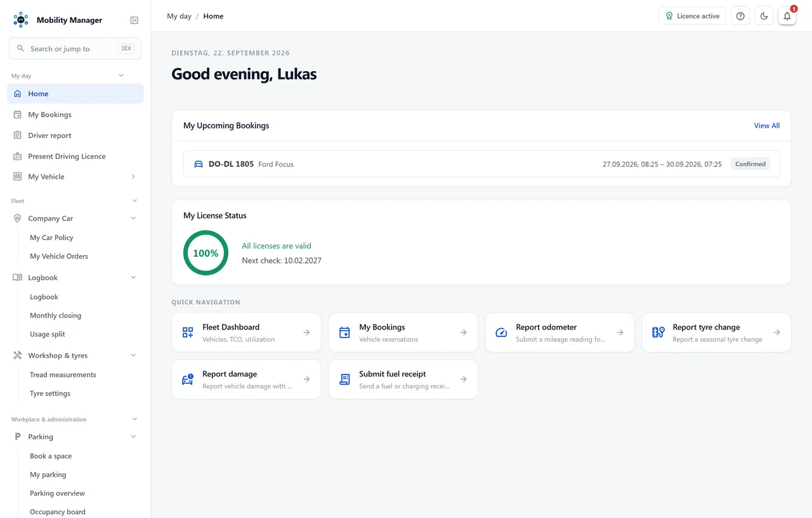Open the My Bookings quick navigation card
812x518 pixels.
[x=403, y=333]
